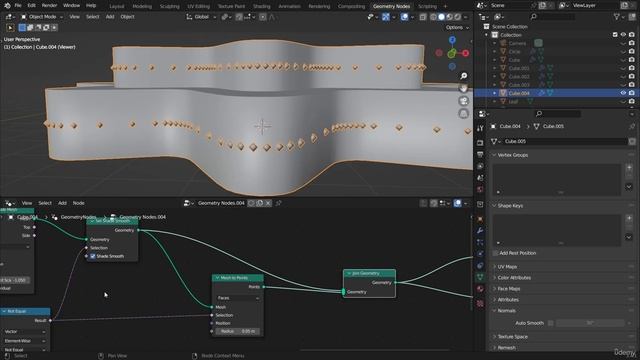Open Global transform orientation dropdown
This screenshot has width=640, height=360.
coord(202,17)
